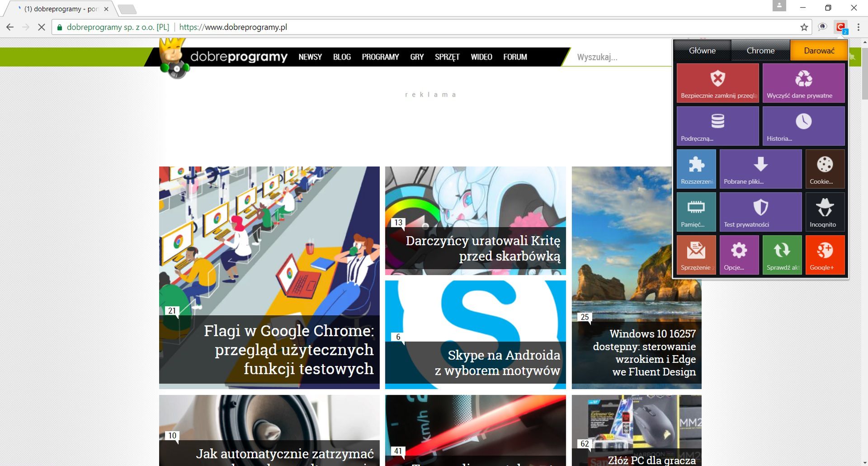
Task: Open the Incognito tile
Action: point(825,212)
